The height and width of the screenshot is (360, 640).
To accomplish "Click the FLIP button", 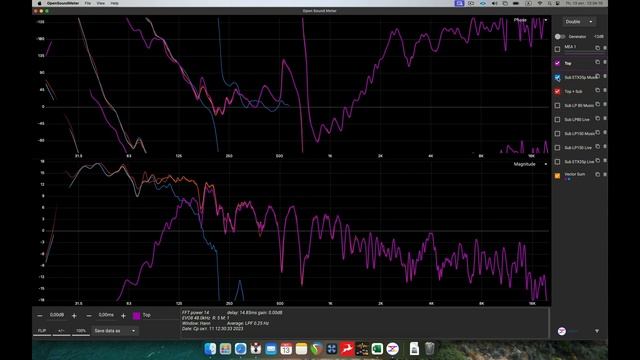I will tap(42, 331).
